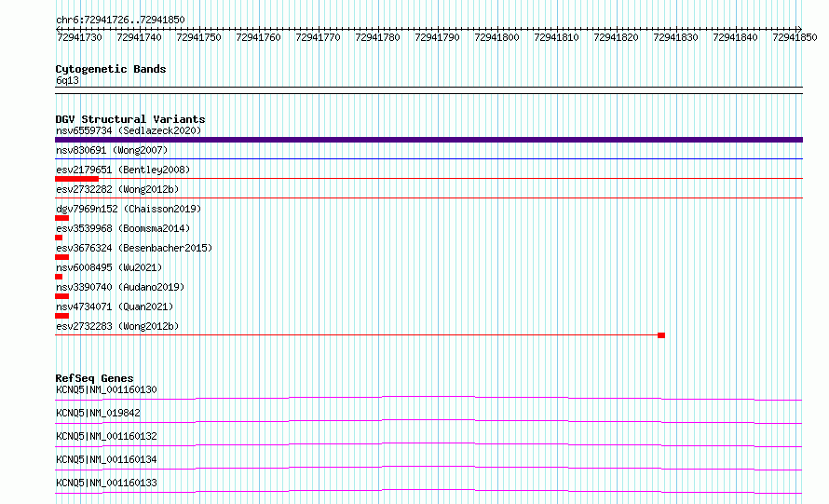Open transcript KCNQ5|NM_001160132
This screenshot has width=829, height=504.
[106, 436]
